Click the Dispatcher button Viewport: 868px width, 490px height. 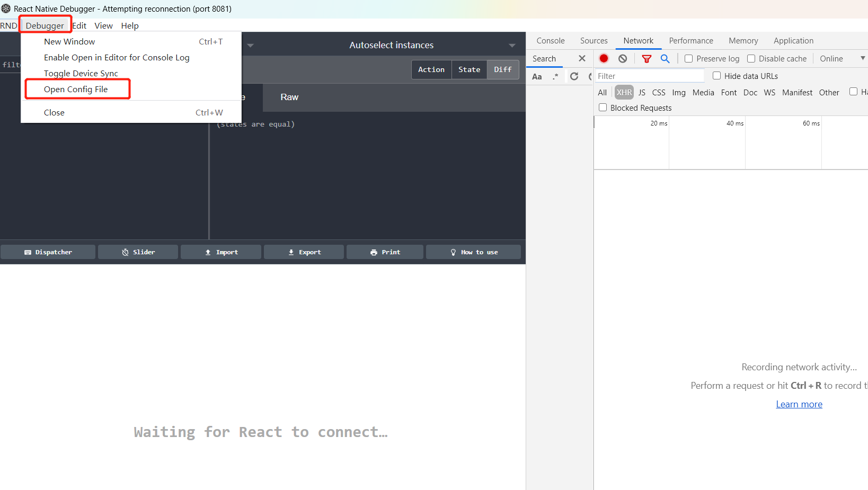pos(48,252)
